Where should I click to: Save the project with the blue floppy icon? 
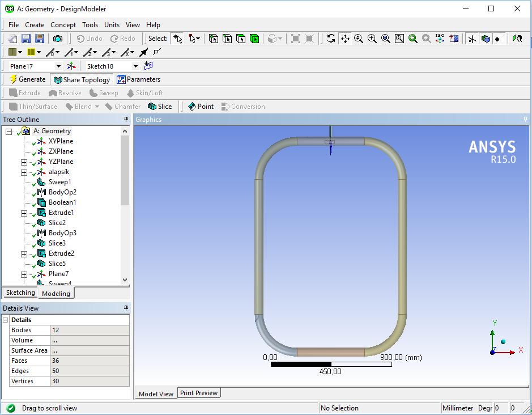(26, 39)
